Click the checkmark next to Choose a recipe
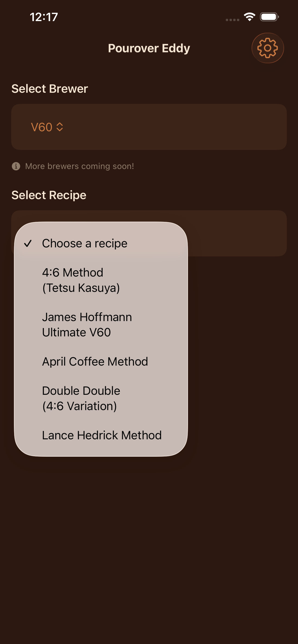298x644 pixels. (28, 243)
